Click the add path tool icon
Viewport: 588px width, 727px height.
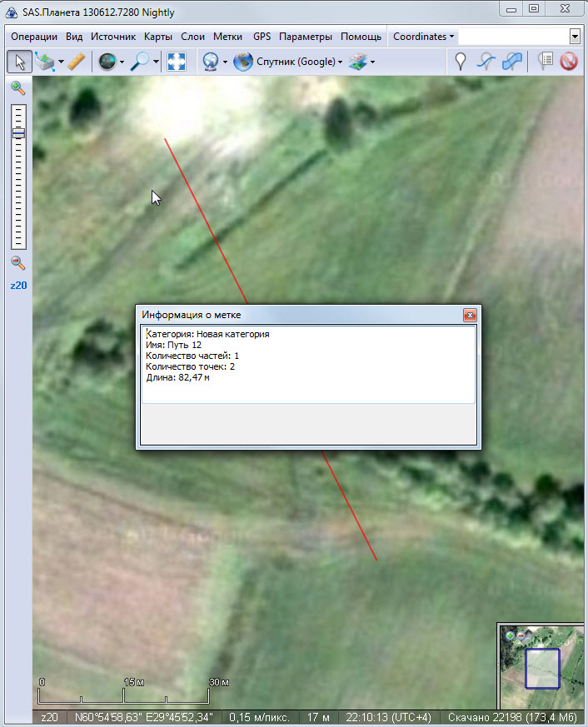pyautogui.click(x=486, y=62)
